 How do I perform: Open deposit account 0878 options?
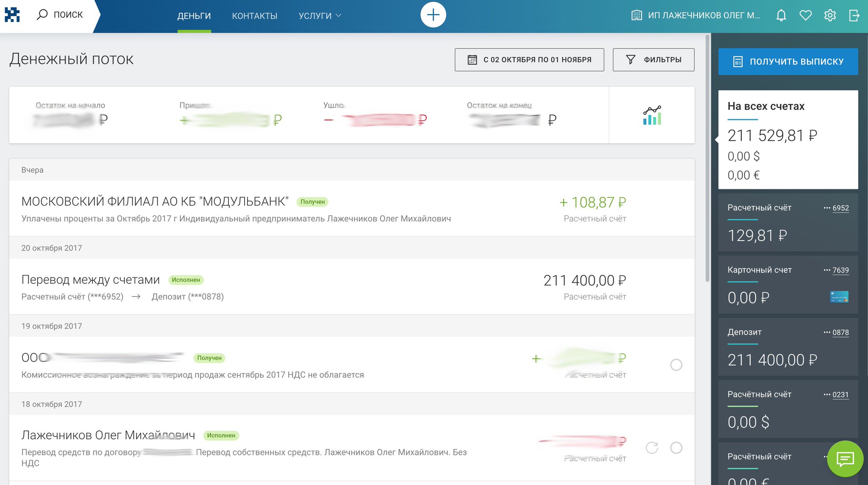[836, 333]
